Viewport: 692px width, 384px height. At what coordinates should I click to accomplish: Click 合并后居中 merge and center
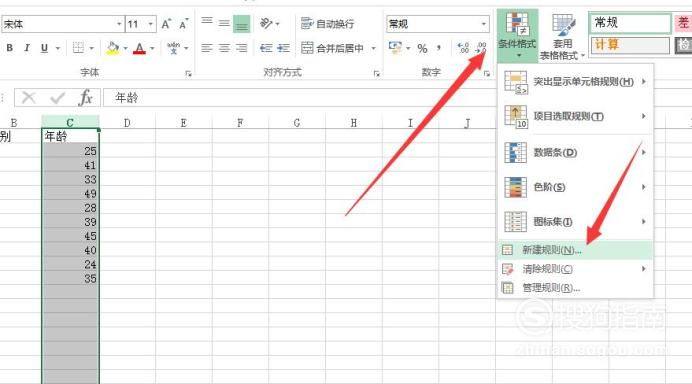[x=332, y=48]
